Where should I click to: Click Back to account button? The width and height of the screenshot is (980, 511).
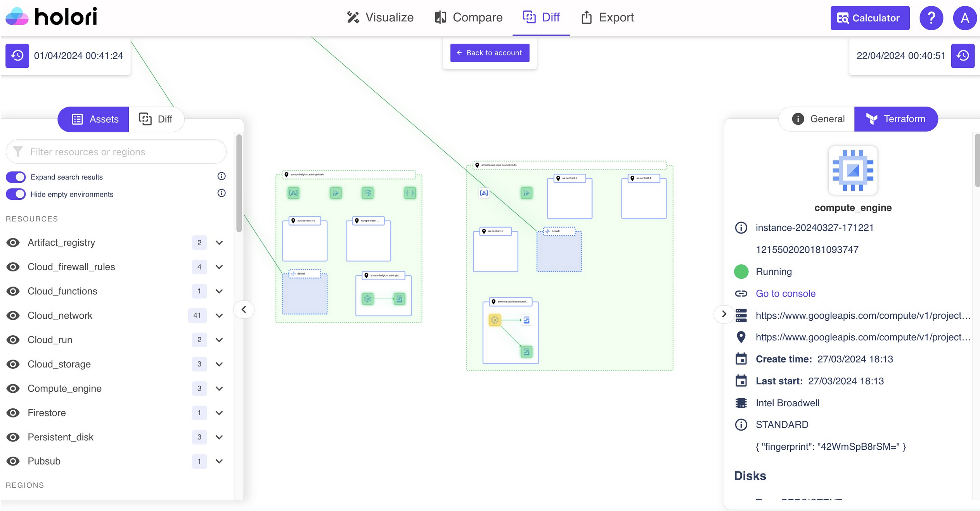[490, 53]
